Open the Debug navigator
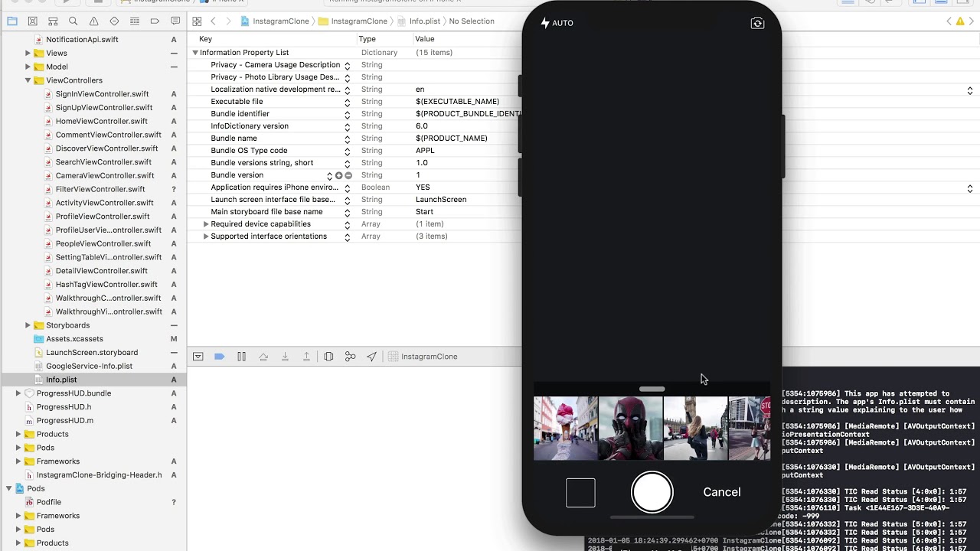This screenshot has width=980, height=551. click(x=134, y=21)
